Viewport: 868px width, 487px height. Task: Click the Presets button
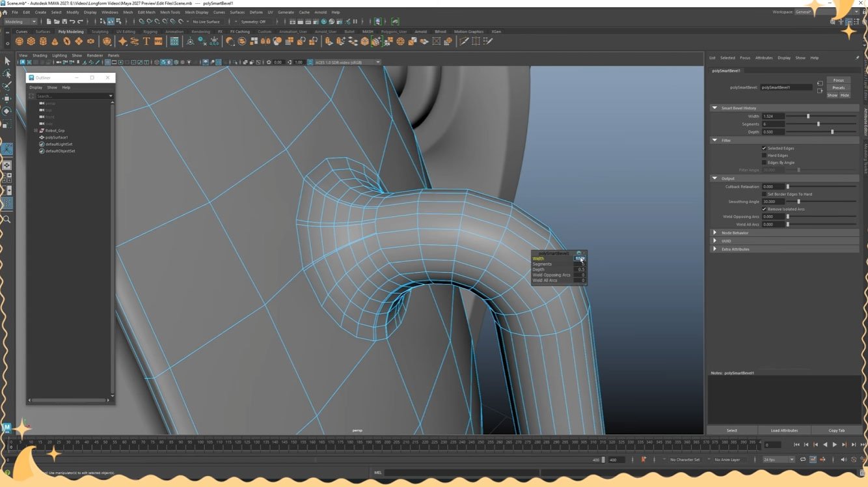[x=839, y=88]
